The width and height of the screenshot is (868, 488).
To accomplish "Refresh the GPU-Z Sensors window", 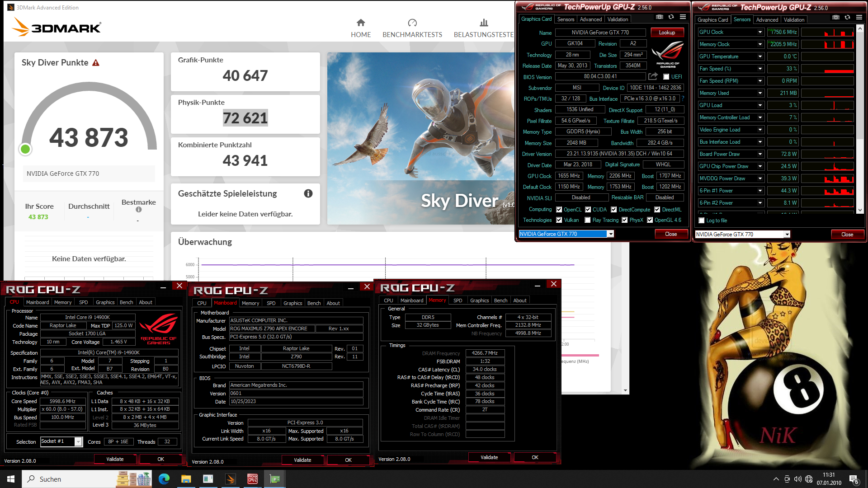I will [848, 18].
